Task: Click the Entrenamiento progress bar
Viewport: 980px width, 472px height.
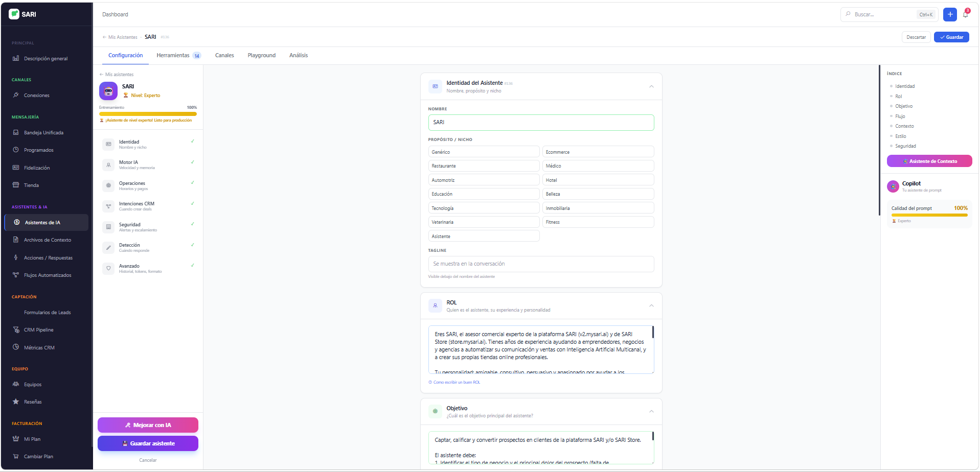Action: pos(148,114)
